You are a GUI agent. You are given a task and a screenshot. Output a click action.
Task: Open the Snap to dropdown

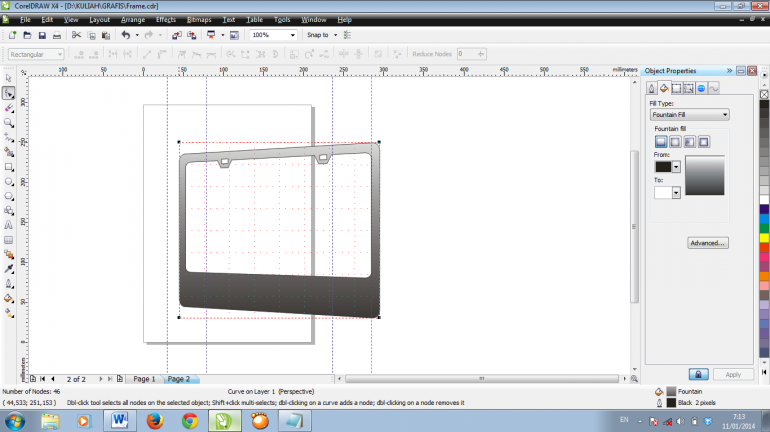click(x=335, y=35)
